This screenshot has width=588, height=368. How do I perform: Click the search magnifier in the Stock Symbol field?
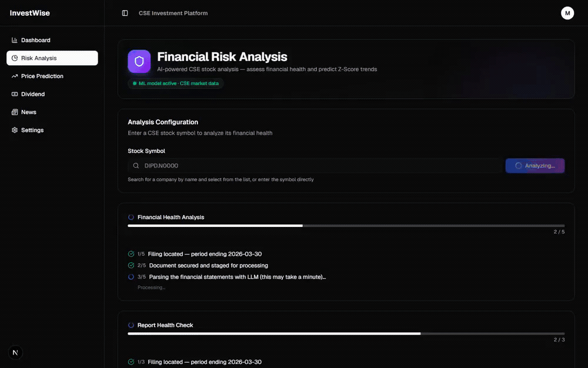pos(136,166)
